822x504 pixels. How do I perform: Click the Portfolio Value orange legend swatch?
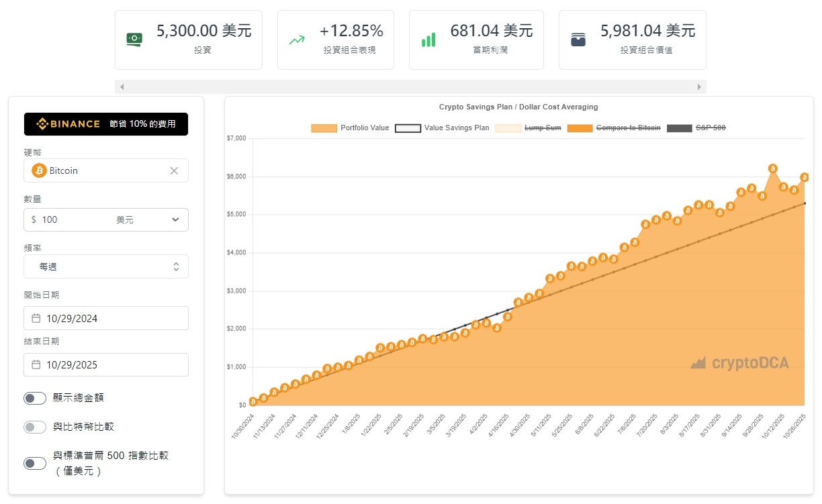pyautogui.click(x=324, y=128)
